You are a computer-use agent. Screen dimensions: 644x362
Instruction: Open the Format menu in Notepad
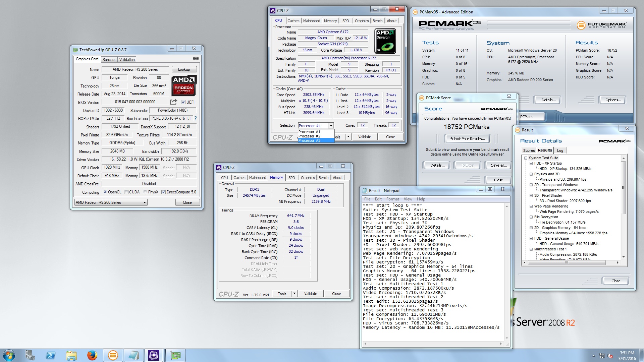392,199
